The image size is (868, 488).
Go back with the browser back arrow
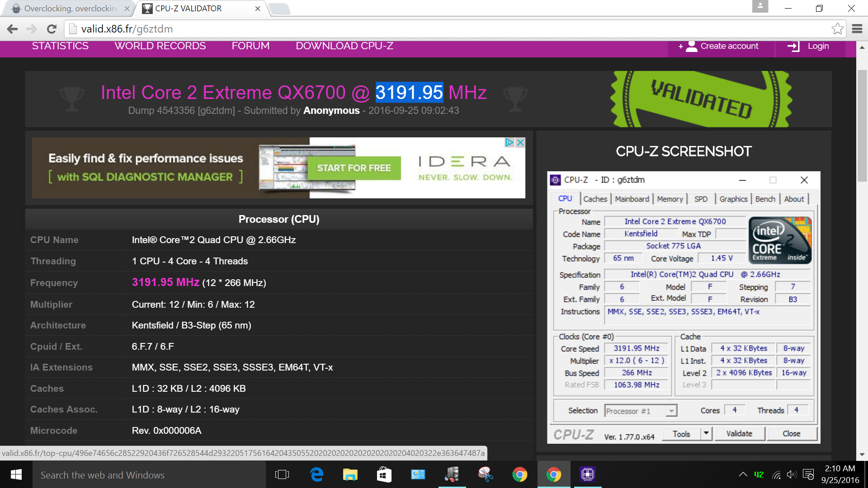(12, 29)
